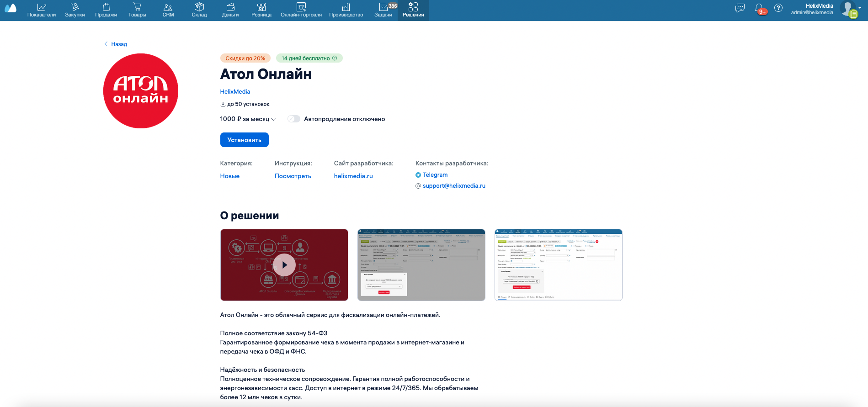The height and width of the screenshot is (407, 868).
Task: Open the account menu arrow by avatar
Action: pyautogui.click(x=860, y=8)
